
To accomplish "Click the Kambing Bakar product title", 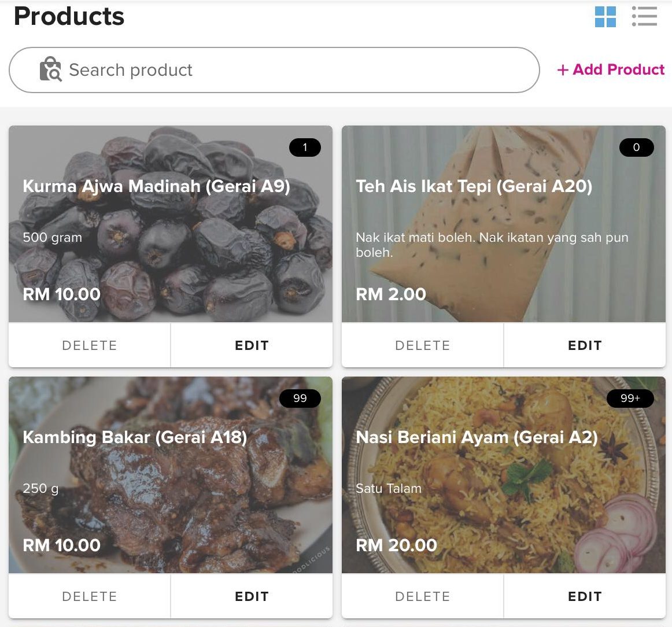I will (135, 437).
